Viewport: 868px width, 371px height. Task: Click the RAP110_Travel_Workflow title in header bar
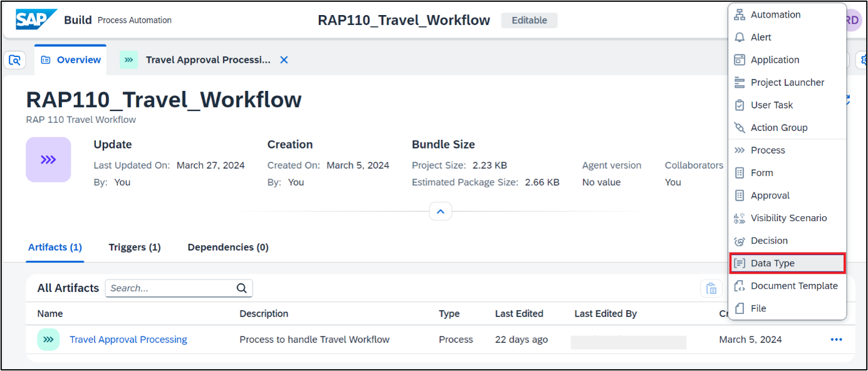[x=404, y=20]
